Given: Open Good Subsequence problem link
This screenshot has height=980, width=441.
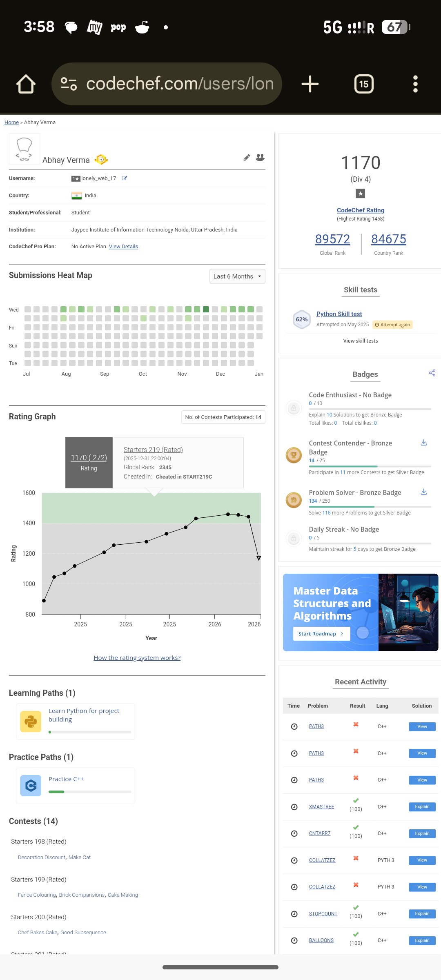Looking at the screenshot, I should [83, 933].
